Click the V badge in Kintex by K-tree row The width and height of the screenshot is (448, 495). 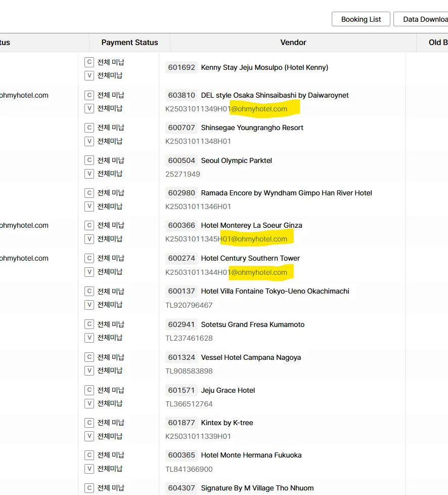coord(89,436)
